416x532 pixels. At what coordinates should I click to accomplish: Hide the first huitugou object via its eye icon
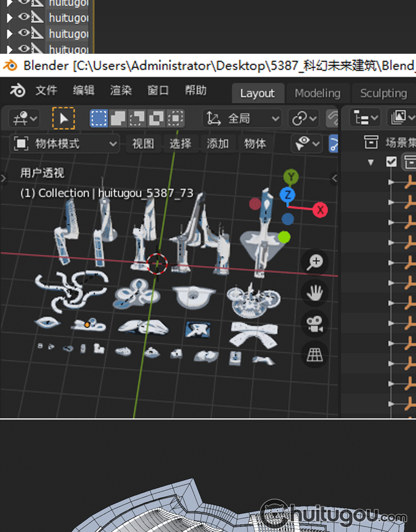[x=24, y=3]
